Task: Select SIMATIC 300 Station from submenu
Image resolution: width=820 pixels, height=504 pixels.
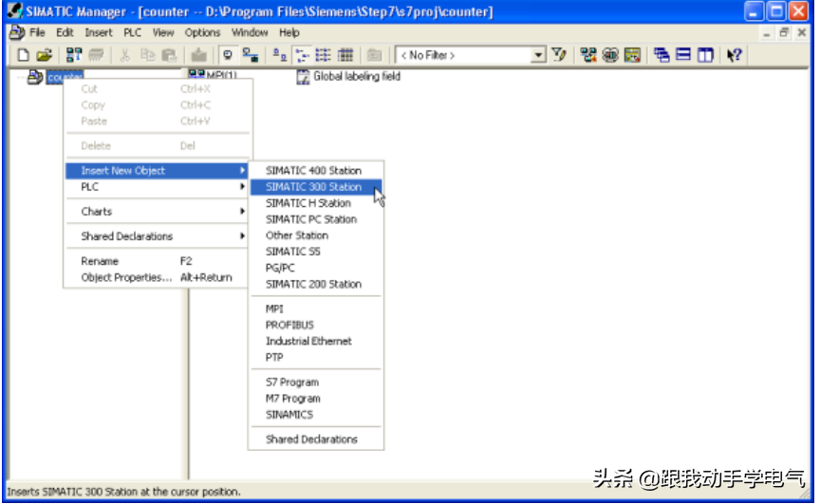Action: pyautogui.click(x=313, y=187)
